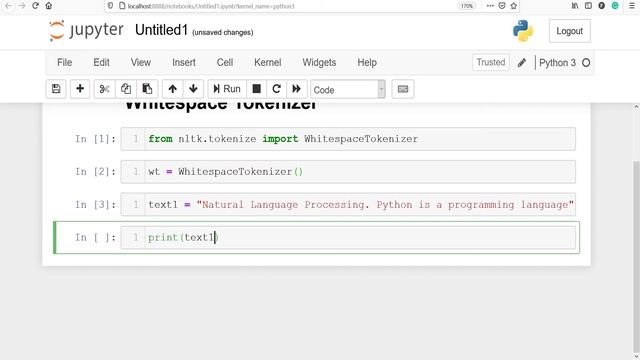640x360 pixels.
Task: Click the In [3]: prompt label
Action: pyautogui.click(x=96, y=205)
